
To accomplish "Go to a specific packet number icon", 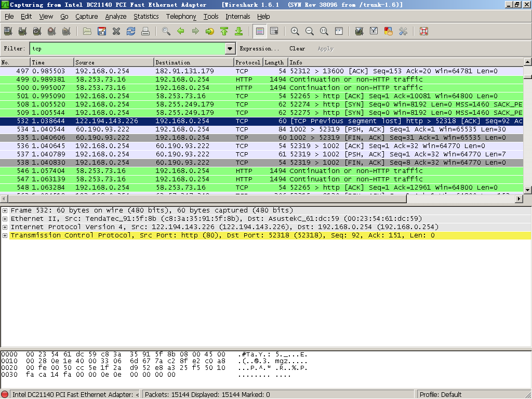I will point(210,32).
